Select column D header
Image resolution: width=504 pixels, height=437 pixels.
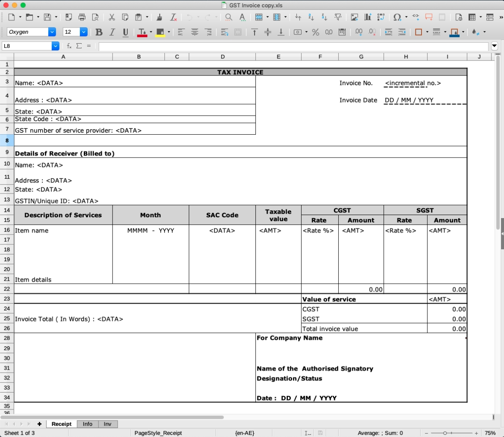(x=222, y=57)
